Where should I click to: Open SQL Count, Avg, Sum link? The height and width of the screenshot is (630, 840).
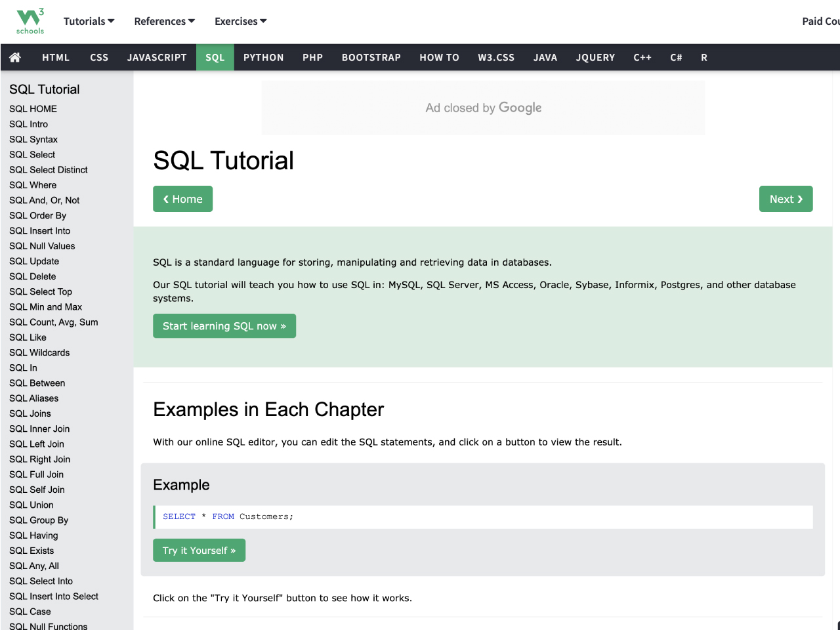click(54, 322)
